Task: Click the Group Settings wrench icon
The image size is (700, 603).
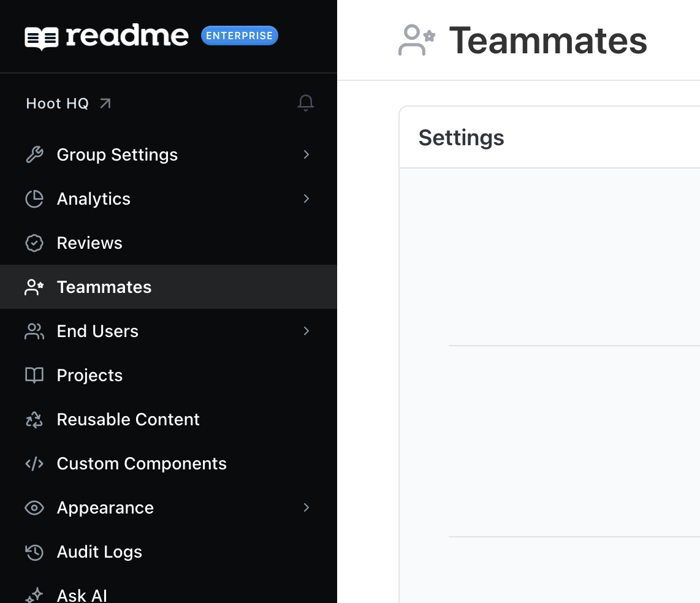Action: pyautogui.click(x=34, y=154)
